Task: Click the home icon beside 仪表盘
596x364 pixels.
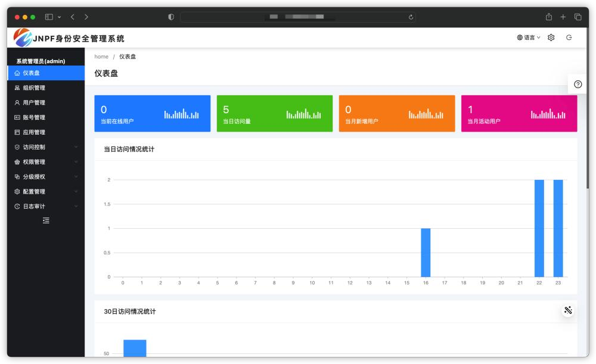Action: (x=17, y=73)
